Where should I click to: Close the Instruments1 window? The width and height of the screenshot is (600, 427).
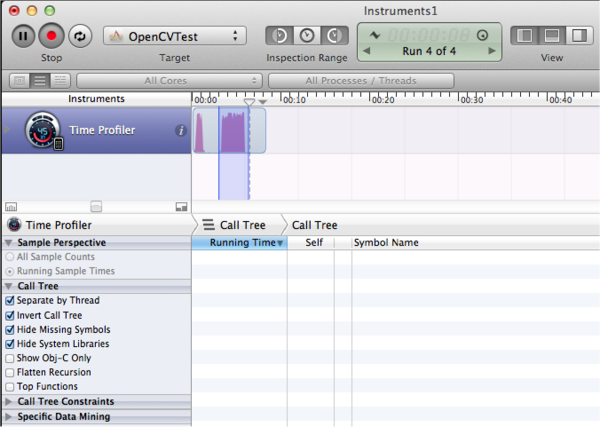14,10
